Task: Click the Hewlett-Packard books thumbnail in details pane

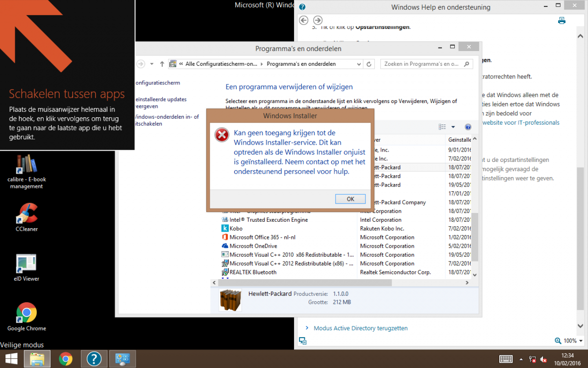Action: coord(230,299)
